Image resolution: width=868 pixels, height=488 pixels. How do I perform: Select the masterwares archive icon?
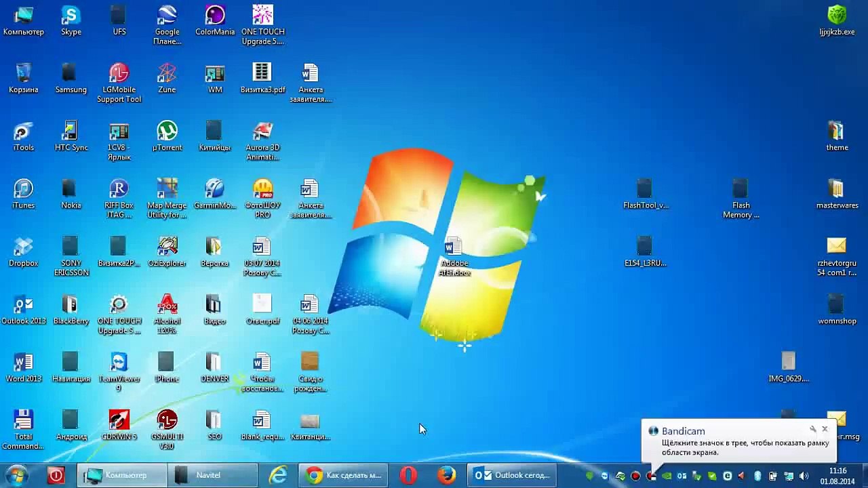[837, 194]
